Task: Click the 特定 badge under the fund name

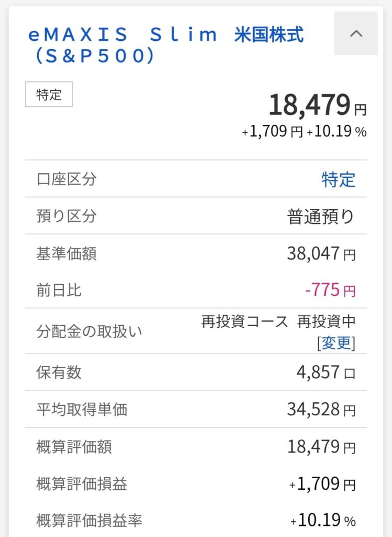Action: tap(49, 95)
